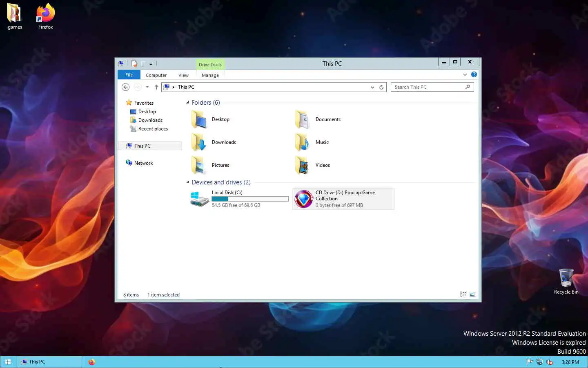Open the Customize Quick Access Toolbar dropdown
The image size is (588, 368).
[x=151, y=64]
